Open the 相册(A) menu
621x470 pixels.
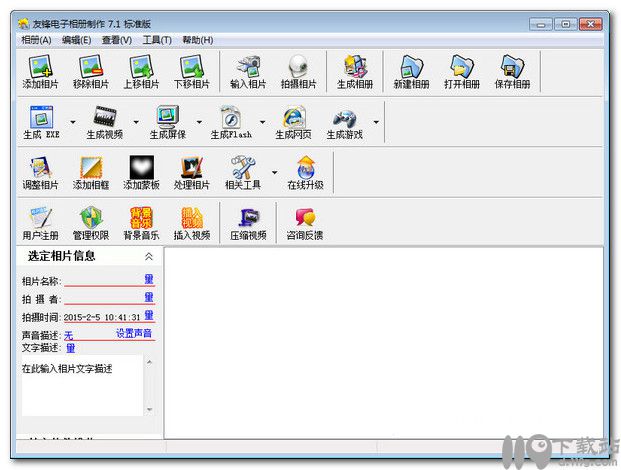click(36, 40)
